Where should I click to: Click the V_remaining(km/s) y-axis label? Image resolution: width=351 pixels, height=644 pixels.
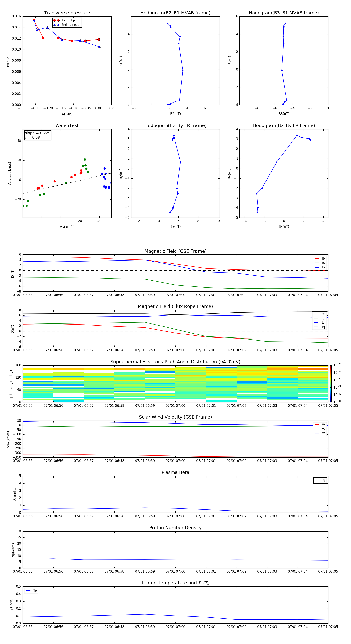(10, 173)
